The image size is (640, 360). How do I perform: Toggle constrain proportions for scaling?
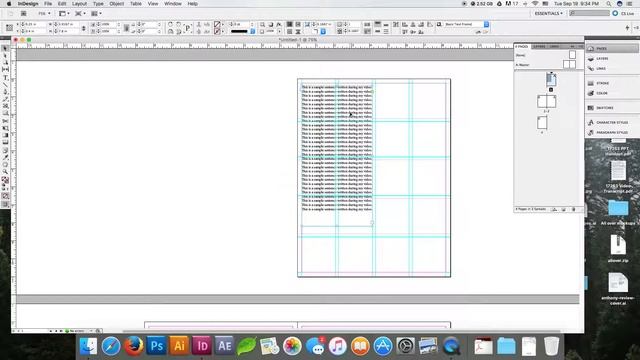pos(127,28)
